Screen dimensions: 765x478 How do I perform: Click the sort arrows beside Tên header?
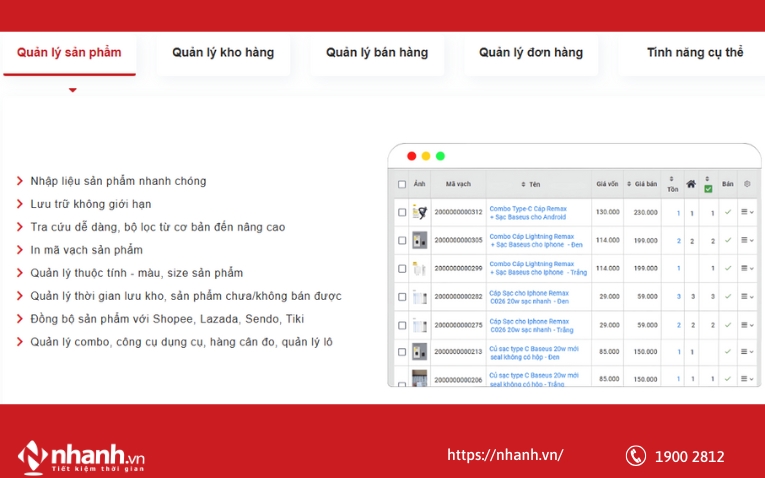tap(522, 184)
